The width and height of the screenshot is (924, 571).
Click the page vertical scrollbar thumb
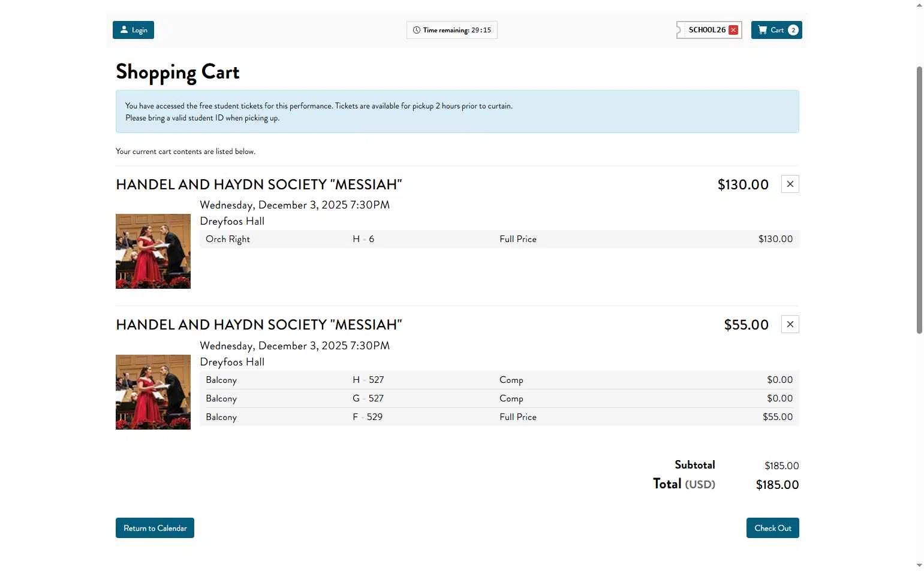[x=919, y=200]
